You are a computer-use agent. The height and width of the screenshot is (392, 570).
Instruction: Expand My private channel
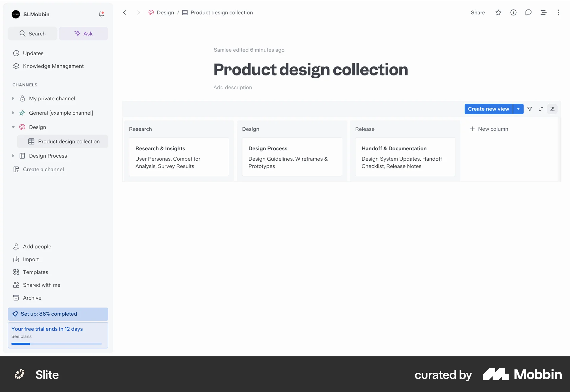[13, 98]
